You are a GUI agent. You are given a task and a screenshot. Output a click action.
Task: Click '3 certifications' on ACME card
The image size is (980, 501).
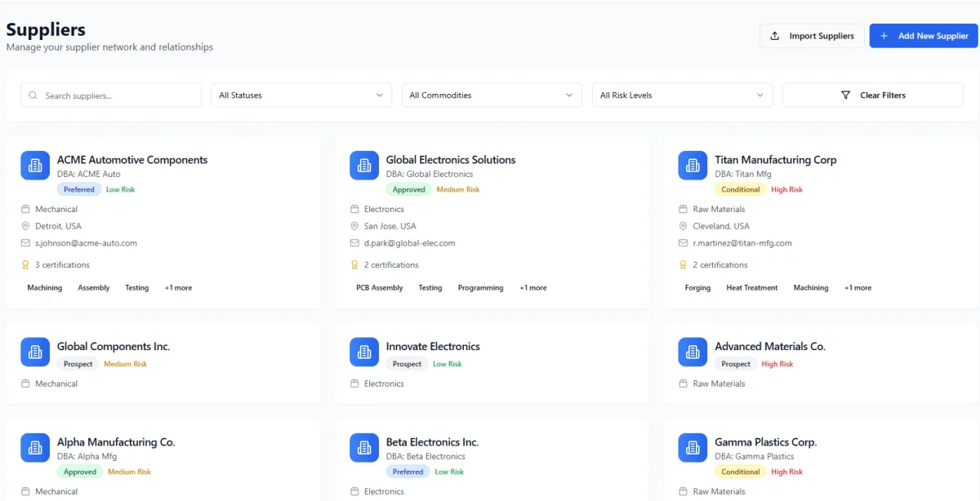tap(62, 265)
